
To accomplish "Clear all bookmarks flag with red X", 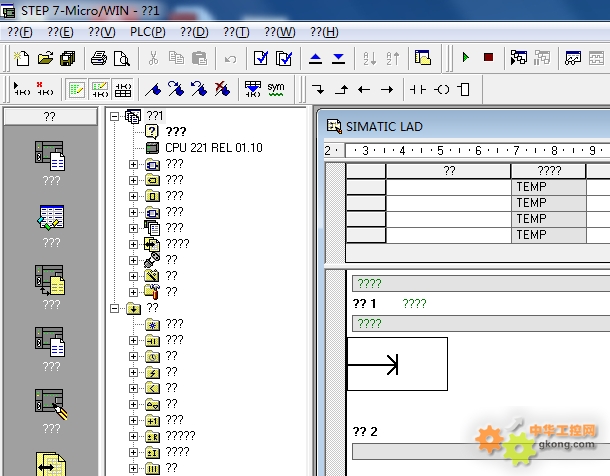I will (222, 89).
